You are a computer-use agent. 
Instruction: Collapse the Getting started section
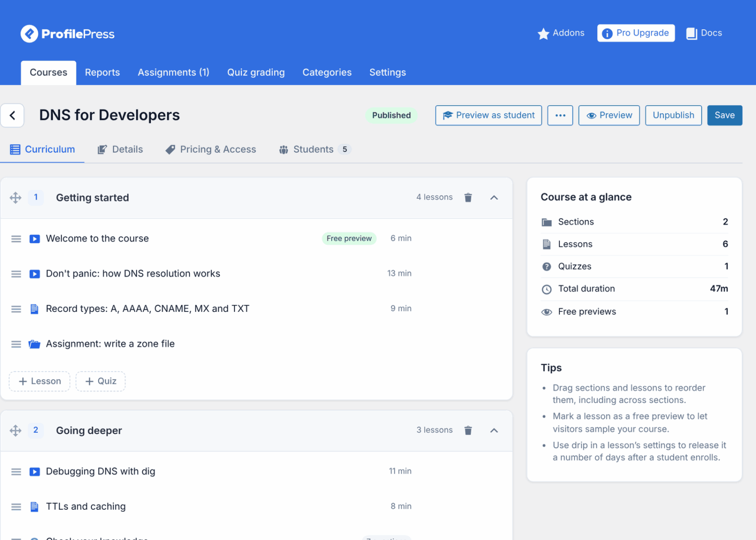pyautogui.click(x=494, y=197)
